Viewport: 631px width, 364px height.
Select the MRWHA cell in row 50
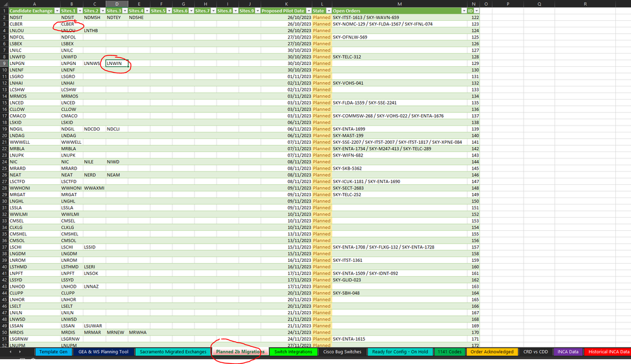point(139,332)
